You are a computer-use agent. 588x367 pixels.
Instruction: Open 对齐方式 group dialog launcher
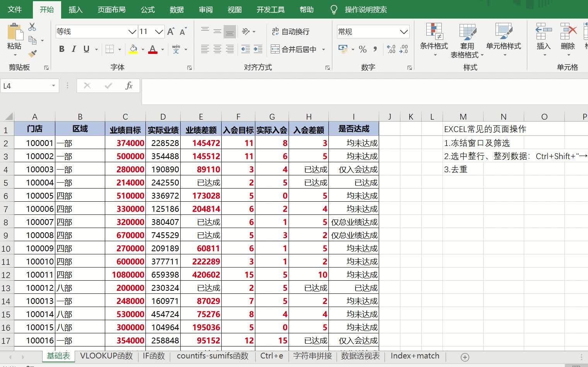[x=328, y=68]
